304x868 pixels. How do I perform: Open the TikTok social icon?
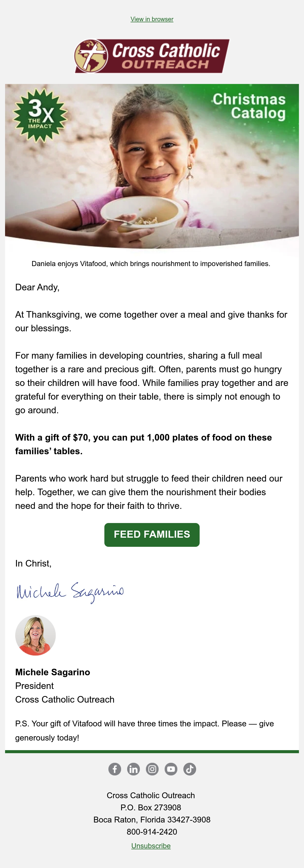pos(190,769)
